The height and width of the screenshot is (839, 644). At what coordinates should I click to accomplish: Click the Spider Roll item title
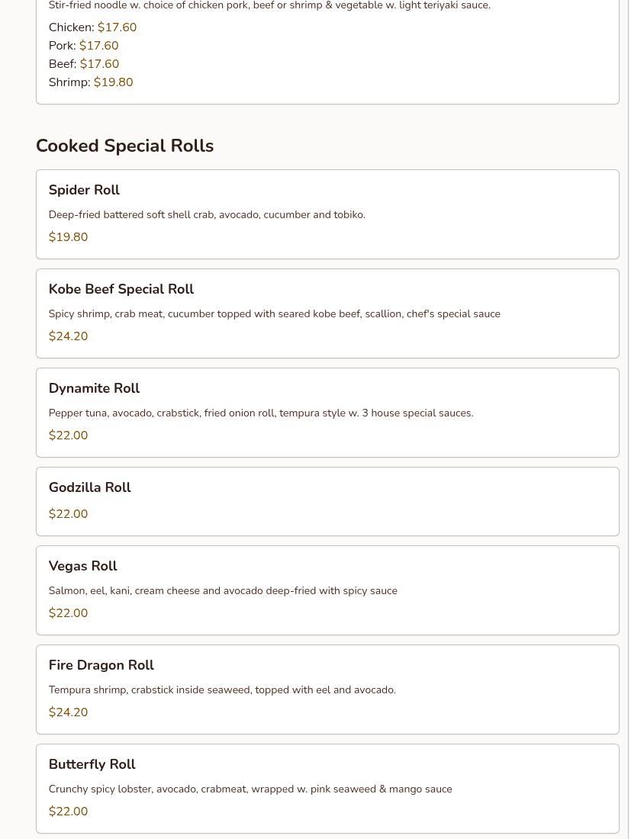[x=84, y=190]
